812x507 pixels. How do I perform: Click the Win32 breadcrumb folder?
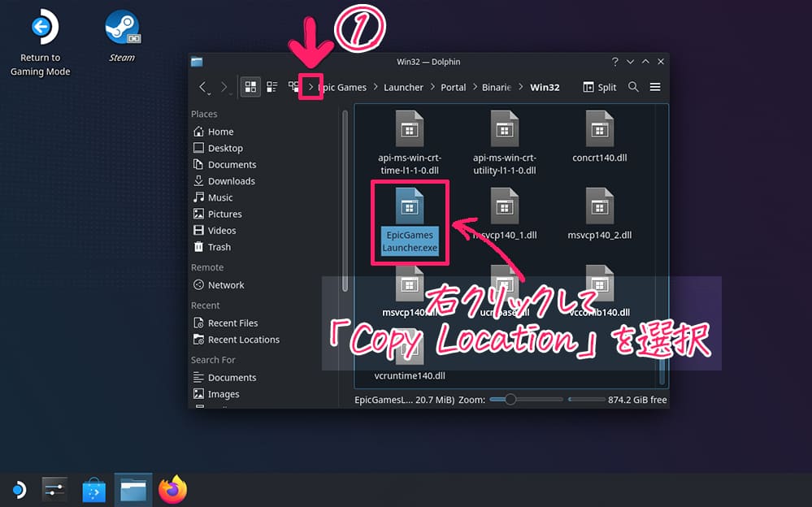(545, 87)
